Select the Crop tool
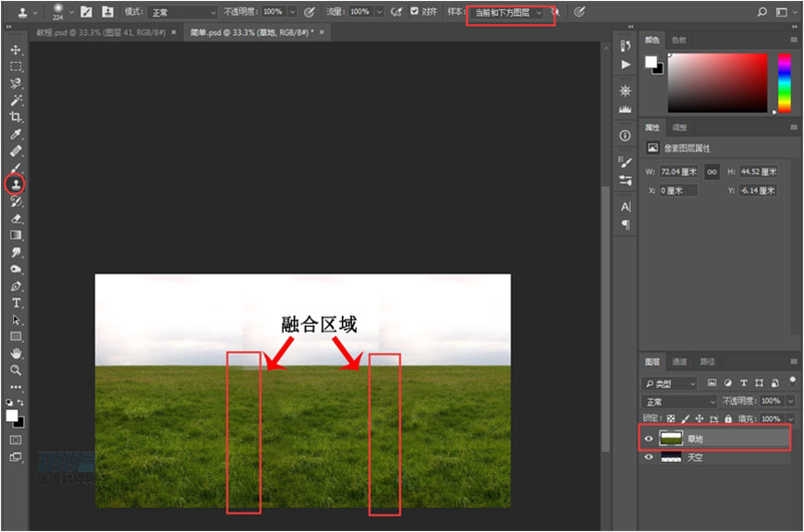The width and height of the screenshot is (804, 532). pos(16,117)
